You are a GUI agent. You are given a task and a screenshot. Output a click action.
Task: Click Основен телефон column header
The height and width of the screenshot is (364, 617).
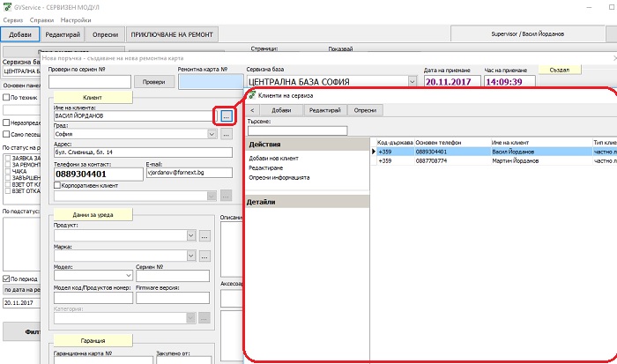tap(452, 143)
